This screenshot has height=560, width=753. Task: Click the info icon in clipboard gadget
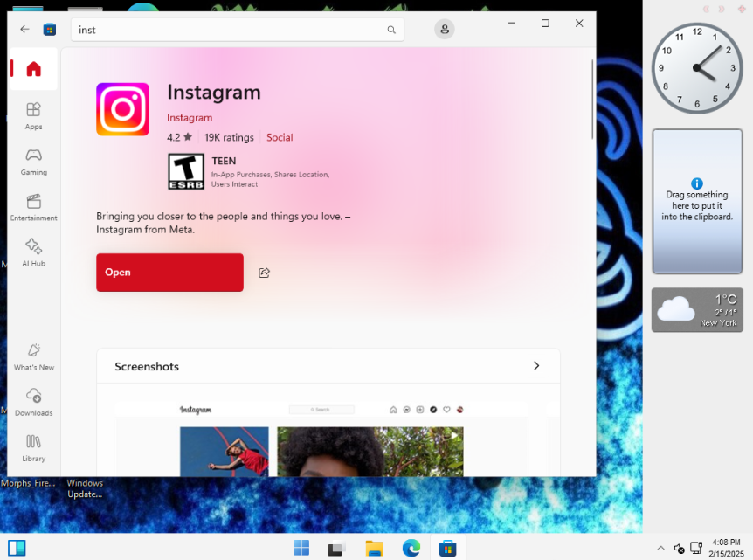[697, 183]
